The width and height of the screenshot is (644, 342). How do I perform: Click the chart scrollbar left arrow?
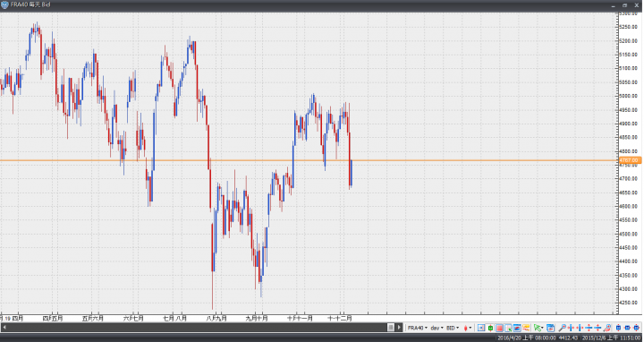pyautogui.click(x=4, y=327)
